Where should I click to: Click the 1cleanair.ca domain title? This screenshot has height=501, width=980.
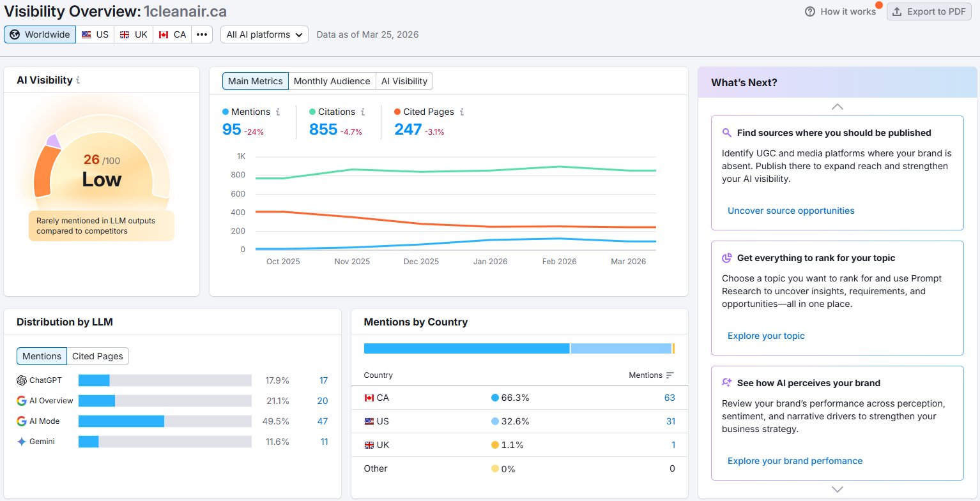[185, 11]
